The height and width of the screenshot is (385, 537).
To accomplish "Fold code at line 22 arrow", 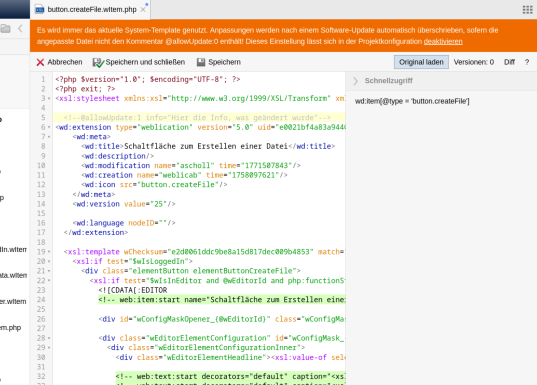I will pos(49,281).
